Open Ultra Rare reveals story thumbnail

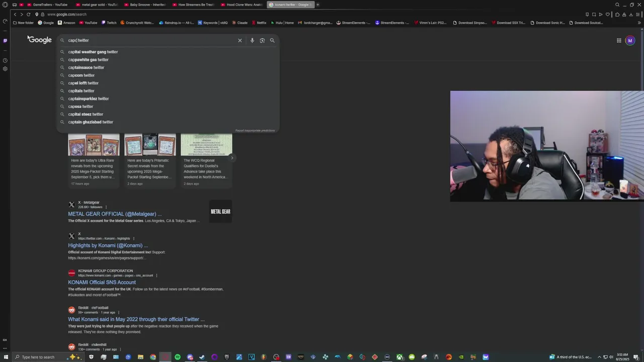tap(94, 145)
